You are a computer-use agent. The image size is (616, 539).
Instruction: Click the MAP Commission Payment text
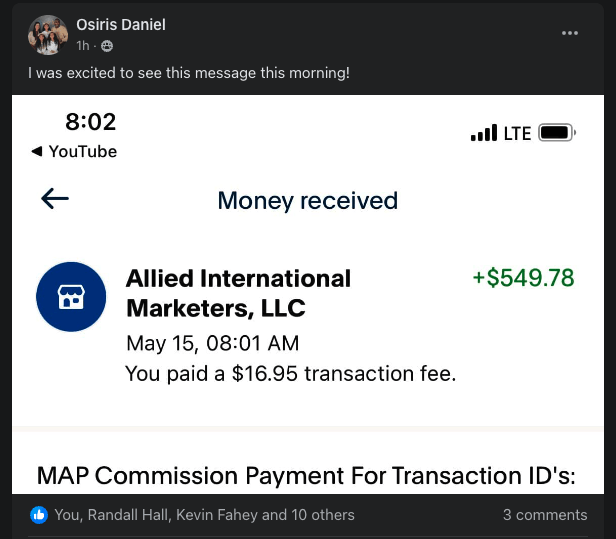click(x=306, y=475)
